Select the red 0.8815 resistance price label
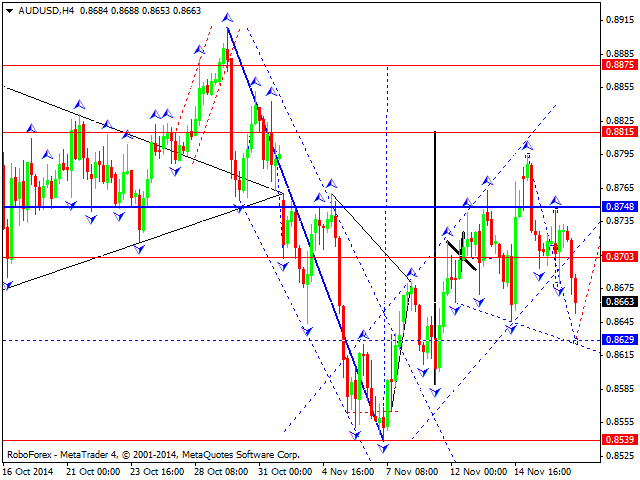This screenshot has width=640, height=480. (x=620, y=132)
